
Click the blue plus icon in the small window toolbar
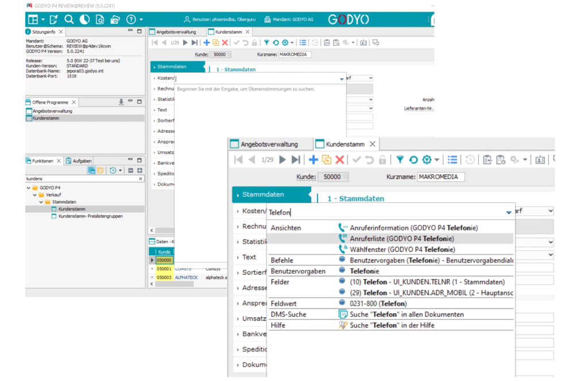point(206,42)
